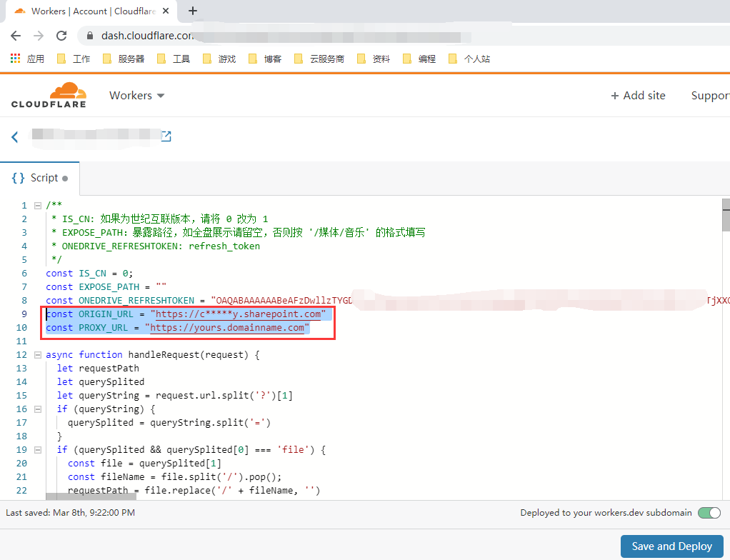The height and width of the screenshot is (560, 730).
Task: Open the 个人站 bookmark folder
Action: click(x=469, y=59)
